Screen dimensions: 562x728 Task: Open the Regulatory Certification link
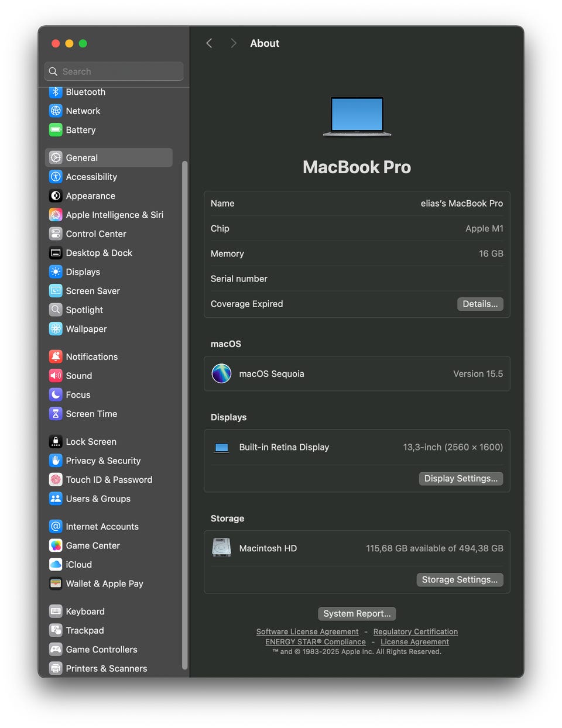(x=416, y=631)
